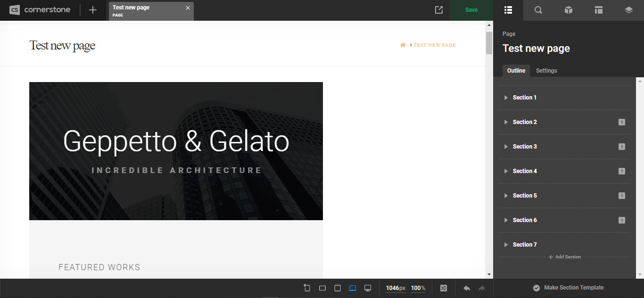Expand Section 7 in the outline
This screenshot has height=298, width=644.
point(506,245)
